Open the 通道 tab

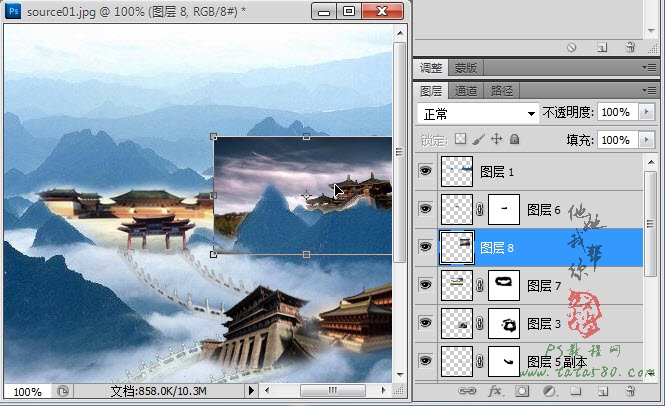[466, 91]
